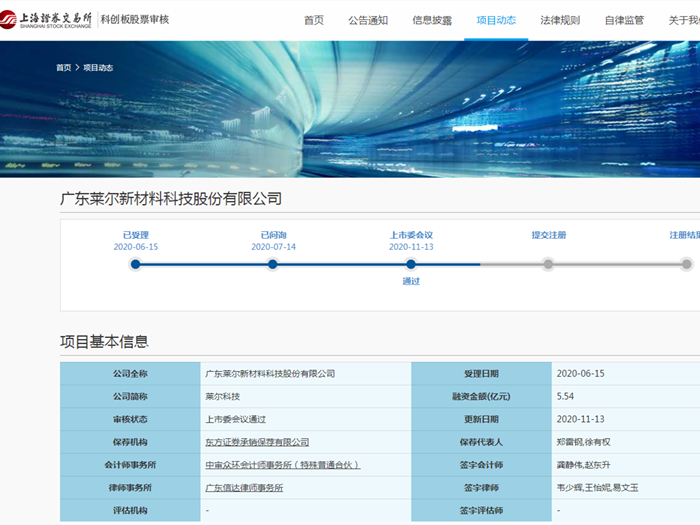Image resolution: width=700 pixels, height=525 pixels.
Task: Click the 上市委会议 timeline dot
Action: pyautogui.click(x=411, y=264)
